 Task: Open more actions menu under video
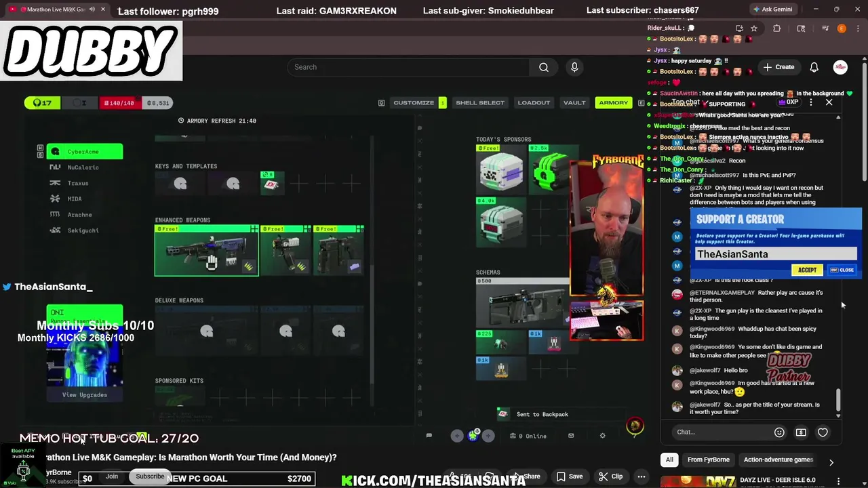(641, 476)
